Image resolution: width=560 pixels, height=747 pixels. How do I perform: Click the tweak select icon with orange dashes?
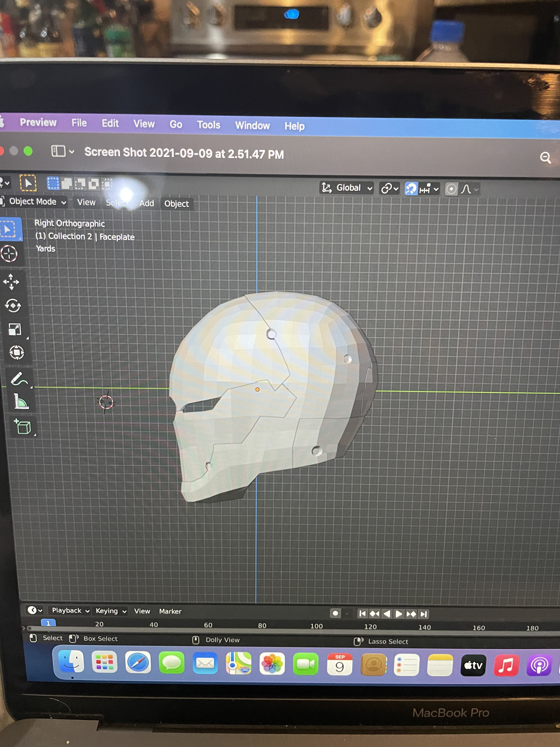[28, 183]
